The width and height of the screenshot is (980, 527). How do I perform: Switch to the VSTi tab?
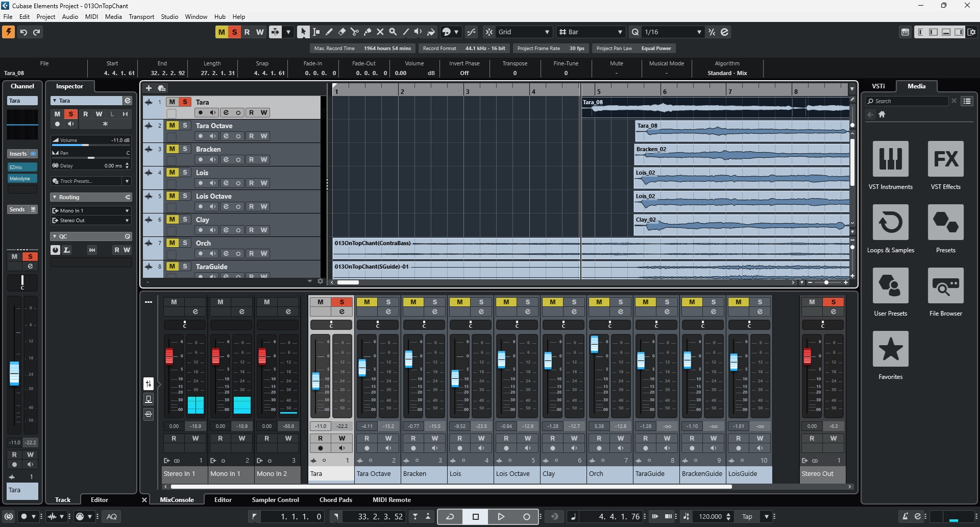pos(878,86)
